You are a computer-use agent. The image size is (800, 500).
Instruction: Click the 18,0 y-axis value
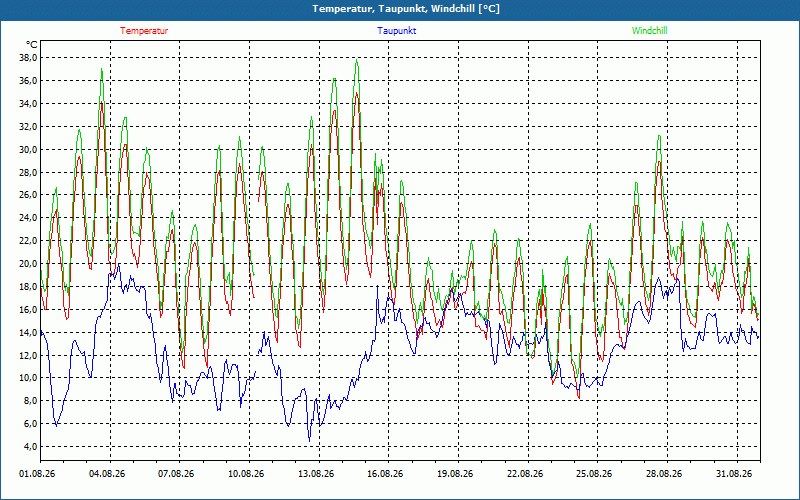(28, 287)
